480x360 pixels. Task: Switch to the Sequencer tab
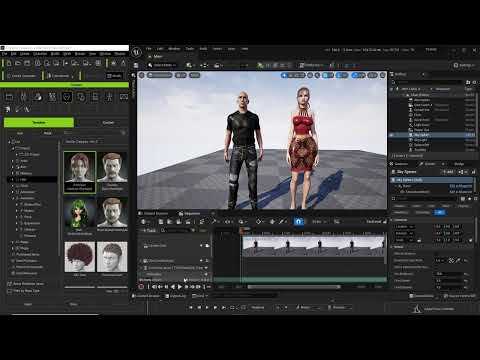click(190, 213)
